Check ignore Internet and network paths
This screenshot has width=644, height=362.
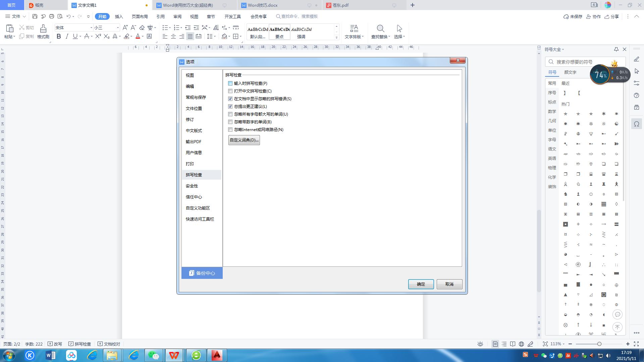(x=230, y=130)
